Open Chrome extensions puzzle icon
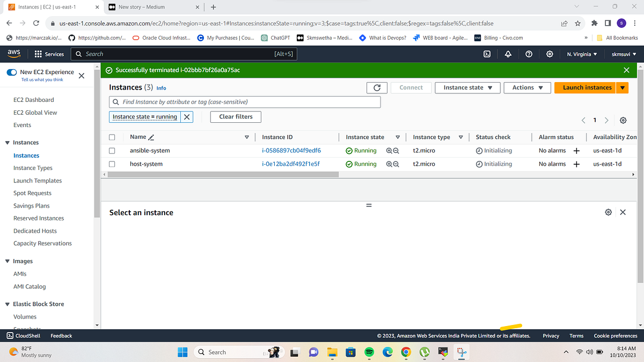This screenshot has width=644, height=362. 594,23
